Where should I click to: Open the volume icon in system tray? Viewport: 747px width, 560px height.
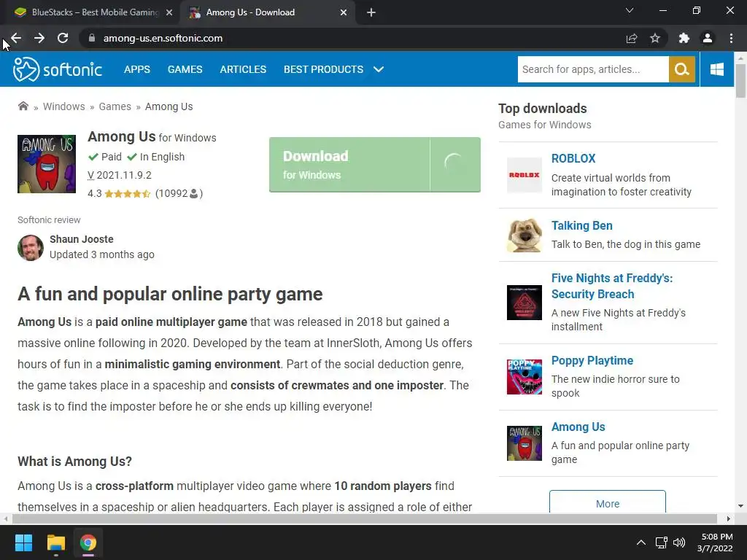tap(679, 542)
